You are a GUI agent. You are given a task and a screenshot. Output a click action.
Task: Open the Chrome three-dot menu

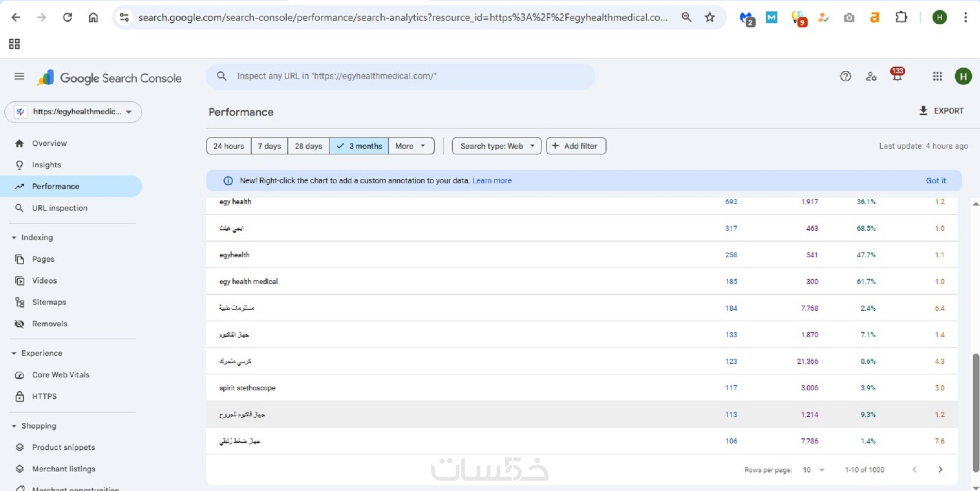coord(966,17)
